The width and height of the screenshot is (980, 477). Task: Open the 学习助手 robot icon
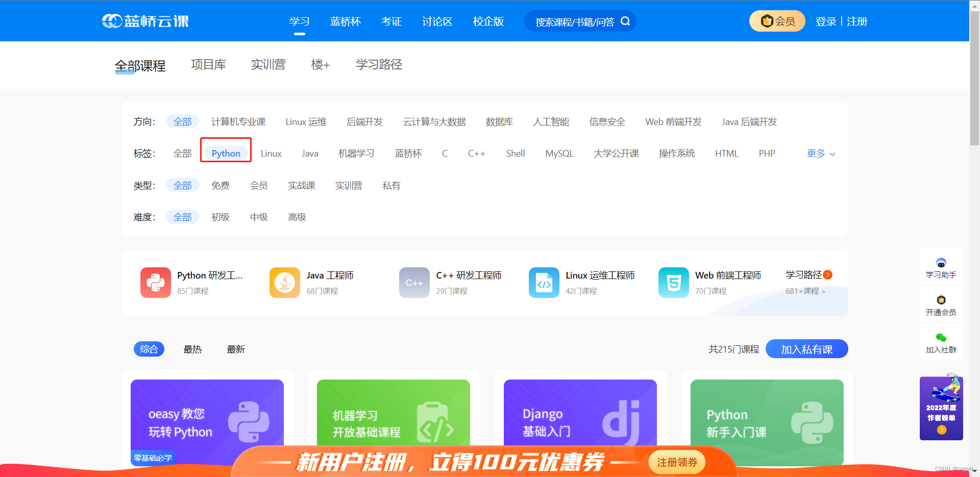click(x=941, y=263)
